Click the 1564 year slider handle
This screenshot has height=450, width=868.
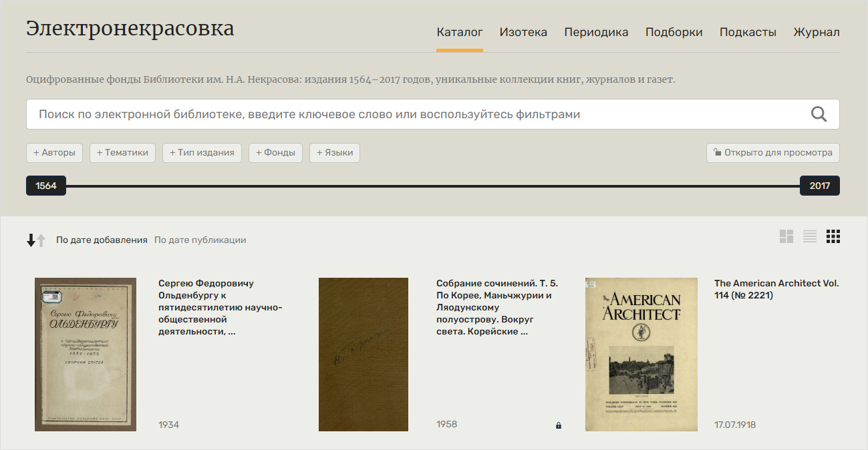[x=46, y=186]
